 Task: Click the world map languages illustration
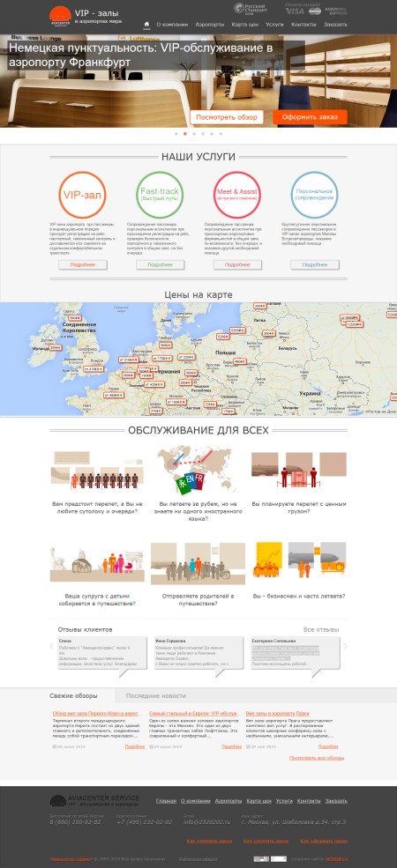(198, 470)
